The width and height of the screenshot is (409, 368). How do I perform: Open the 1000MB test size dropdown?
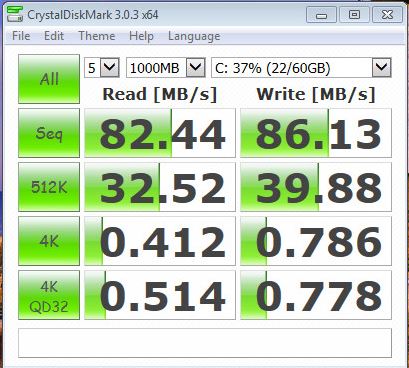(x=165, y=68)
